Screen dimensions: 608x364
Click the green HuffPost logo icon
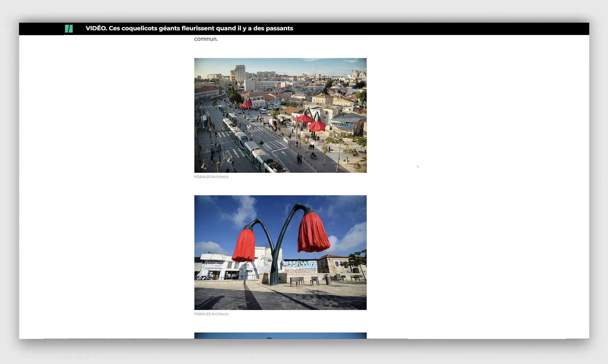click(x=69, y=29)
